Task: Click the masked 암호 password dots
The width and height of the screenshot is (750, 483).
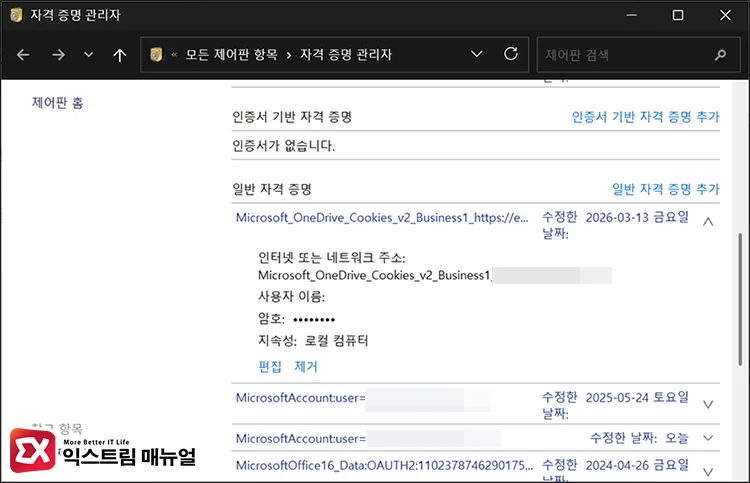Action: click(x=314, y=319)
